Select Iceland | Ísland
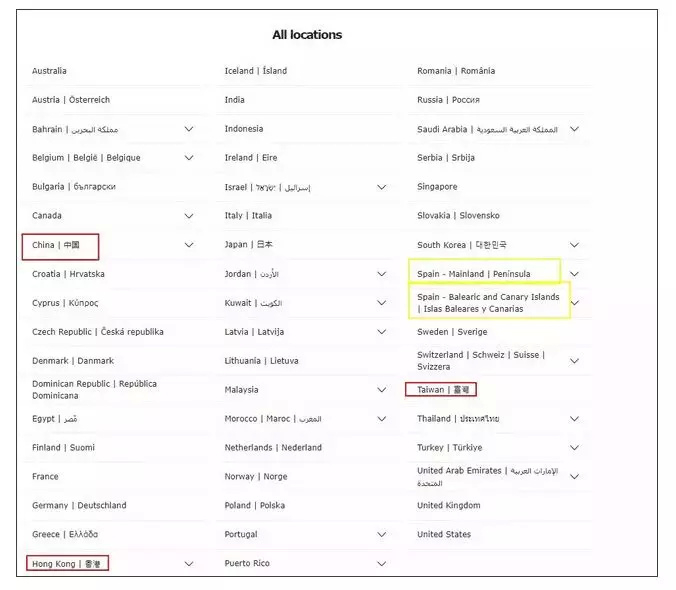Image resolution: width=676 pixels, height=590 pixels. point(256,71)
